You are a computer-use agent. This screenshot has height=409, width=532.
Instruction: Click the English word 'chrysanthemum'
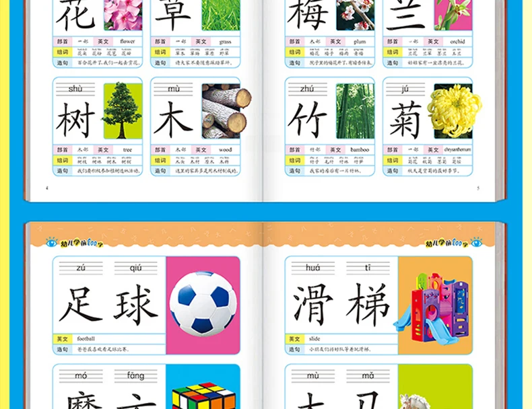click(x=458, y=150)
